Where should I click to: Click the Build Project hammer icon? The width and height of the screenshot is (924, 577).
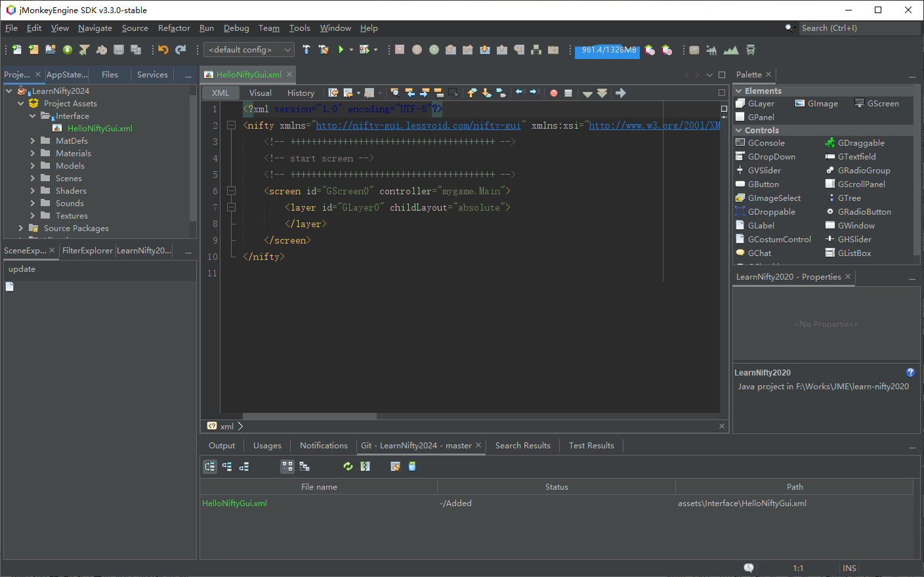306,50
